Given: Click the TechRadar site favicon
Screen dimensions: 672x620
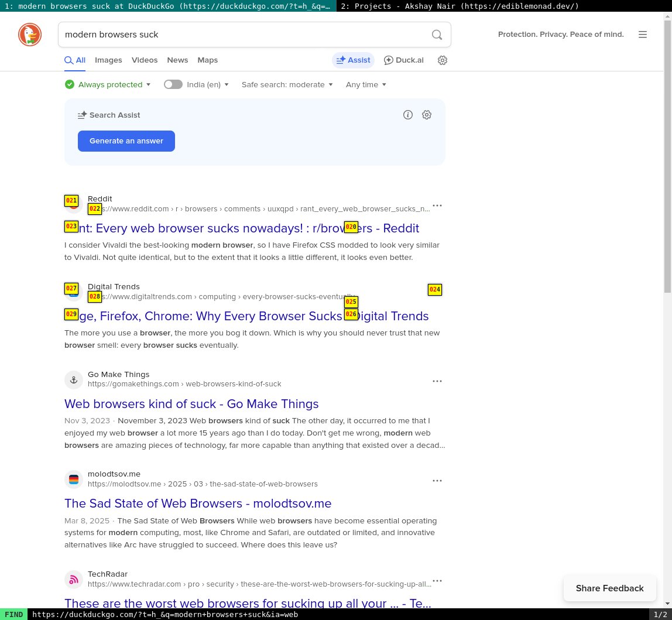Looking at the screenshot, I should coord(74,580).
